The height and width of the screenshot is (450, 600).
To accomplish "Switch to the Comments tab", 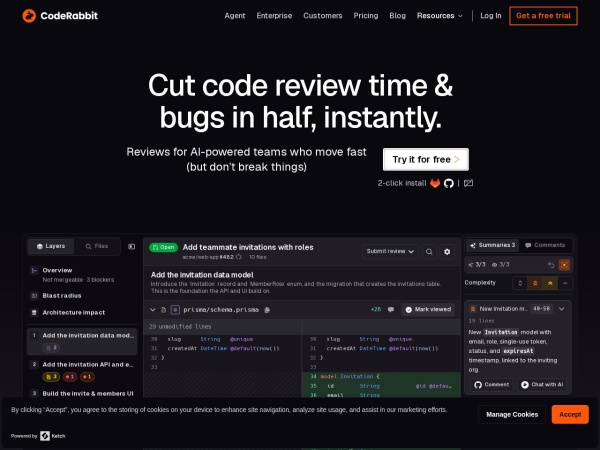I will (x=545, y=245).
